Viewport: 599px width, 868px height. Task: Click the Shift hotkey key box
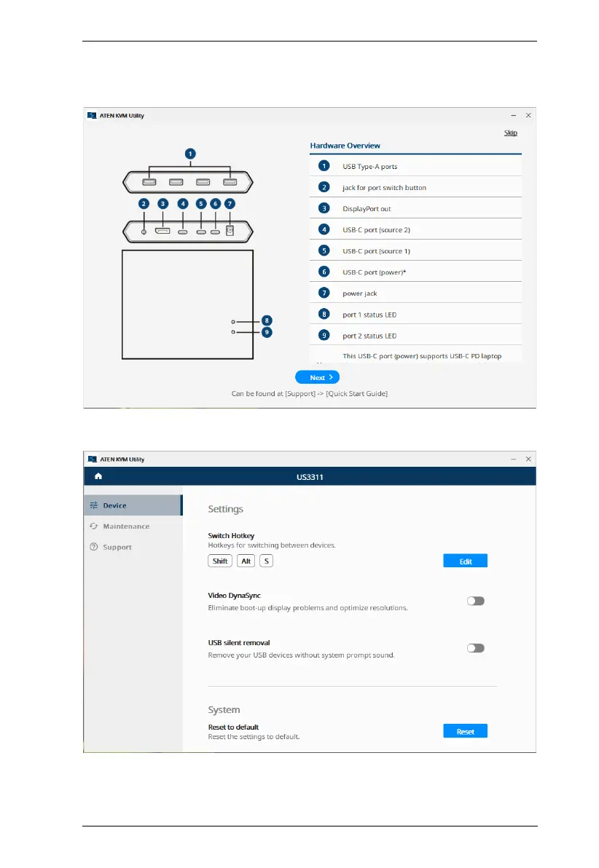click(x=220, y=561)
